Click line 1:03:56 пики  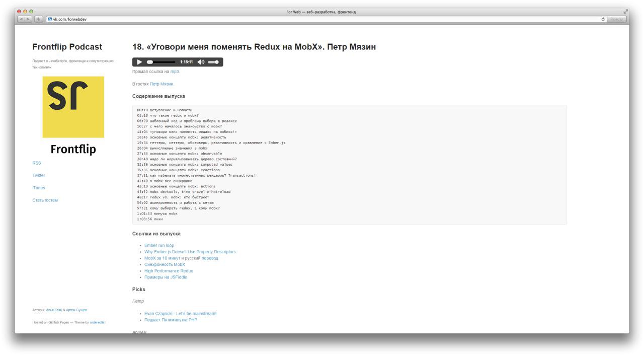point(150,219)
